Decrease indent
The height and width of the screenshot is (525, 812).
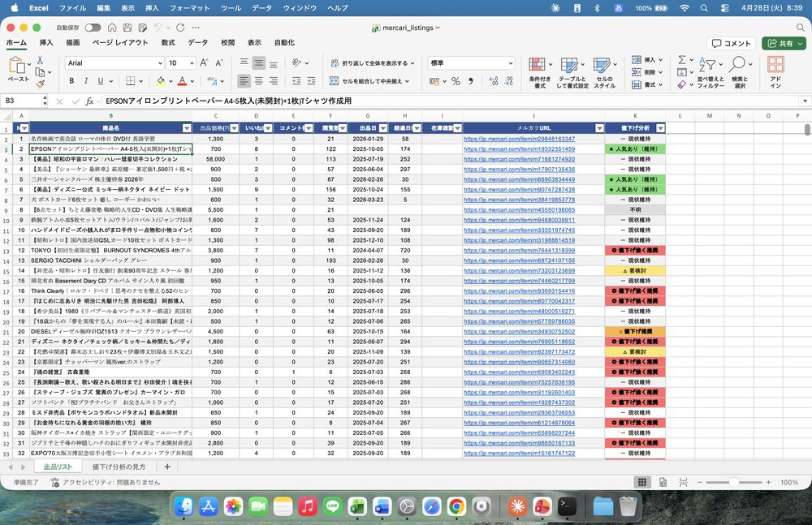296,81
